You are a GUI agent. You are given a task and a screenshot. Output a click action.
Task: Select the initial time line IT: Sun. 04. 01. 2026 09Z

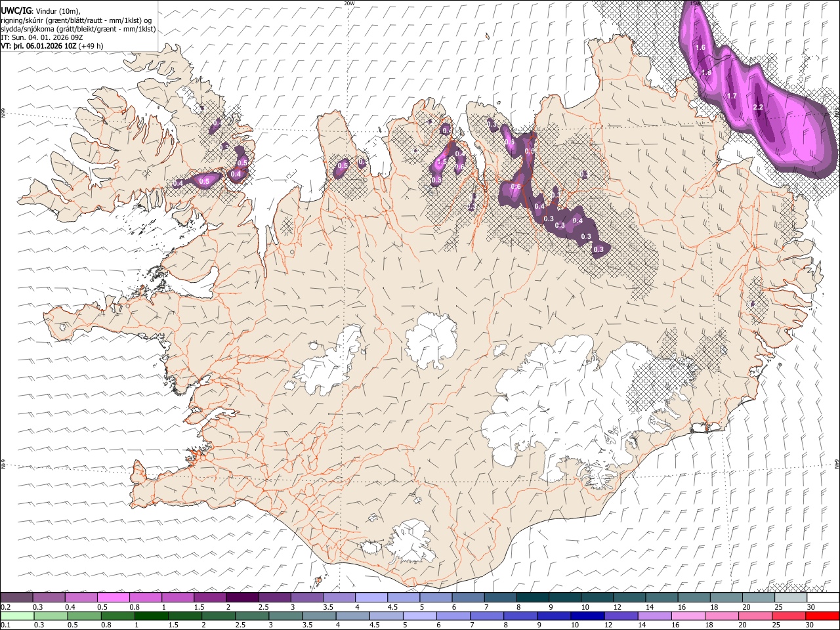click(42, 37)
